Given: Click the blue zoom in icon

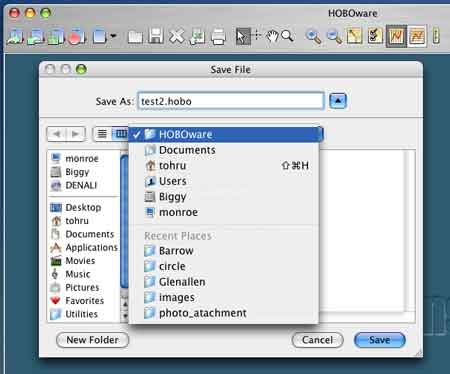Looking at the screenshot, I should 313,36.
